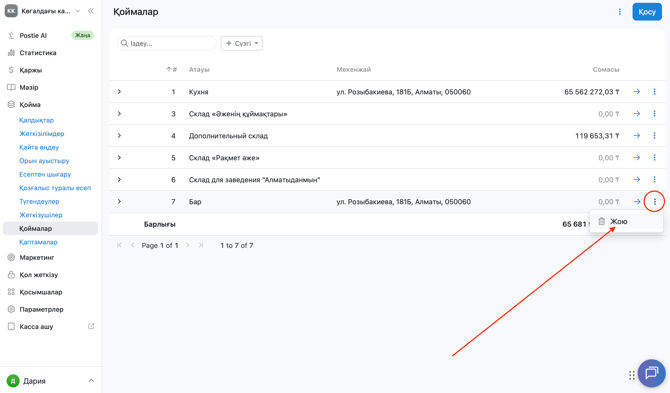This screenshot has height=393, width=670.
Task: Expand the Склад для заведения row
Action: [x=119, y=180]
